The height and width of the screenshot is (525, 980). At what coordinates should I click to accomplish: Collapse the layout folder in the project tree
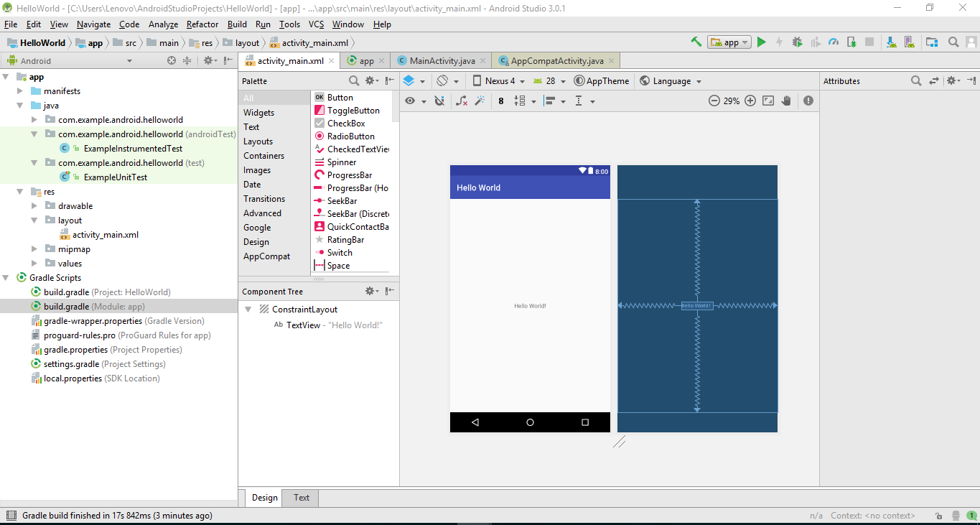(33, 220)
